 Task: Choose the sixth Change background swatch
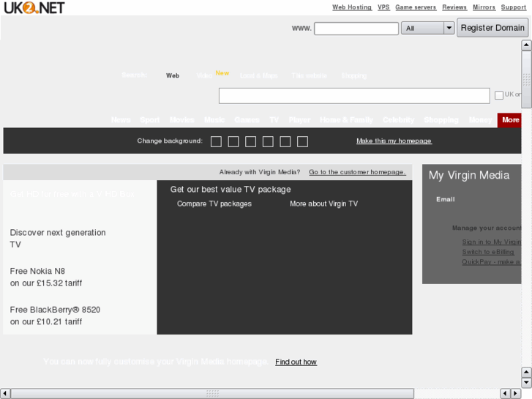point(302,141)
